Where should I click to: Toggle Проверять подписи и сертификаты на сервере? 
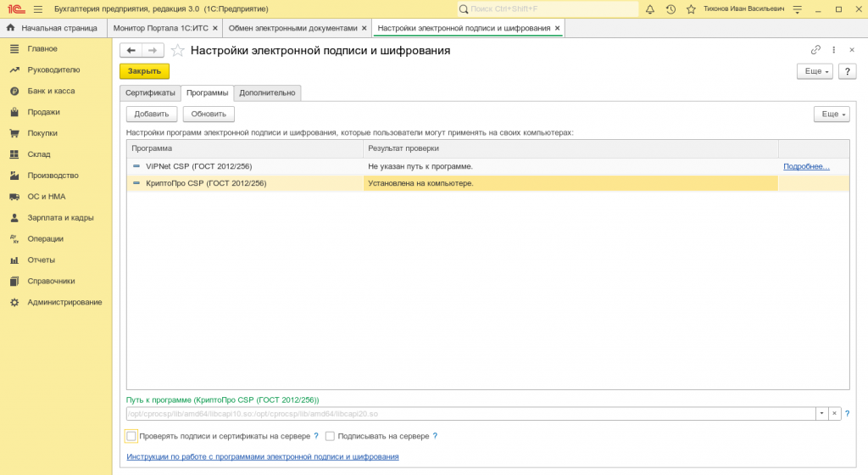pos(131,436)
